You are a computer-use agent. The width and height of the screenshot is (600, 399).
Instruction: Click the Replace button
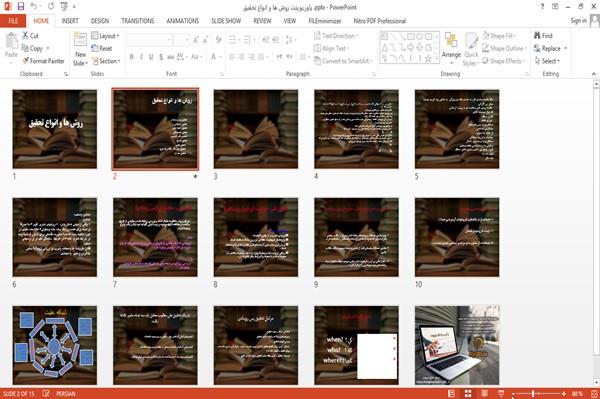(550, 48)
